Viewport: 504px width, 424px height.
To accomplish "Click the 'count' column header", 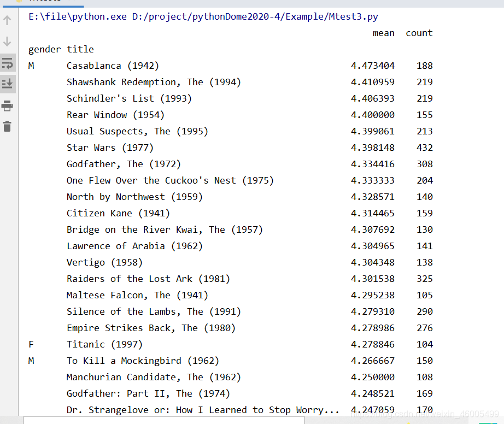I will click(419, 33).
